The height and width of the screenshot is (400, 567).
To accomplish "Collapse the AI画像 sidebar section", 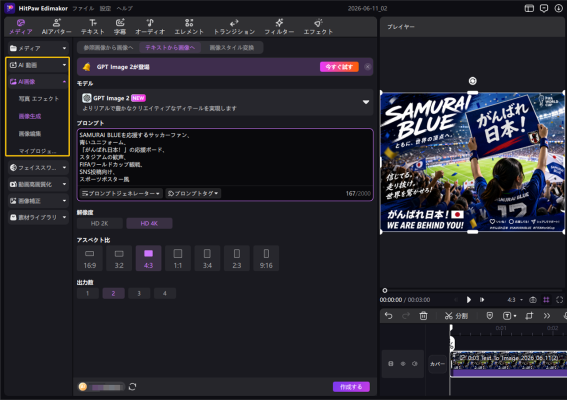I will click(38, 82).
